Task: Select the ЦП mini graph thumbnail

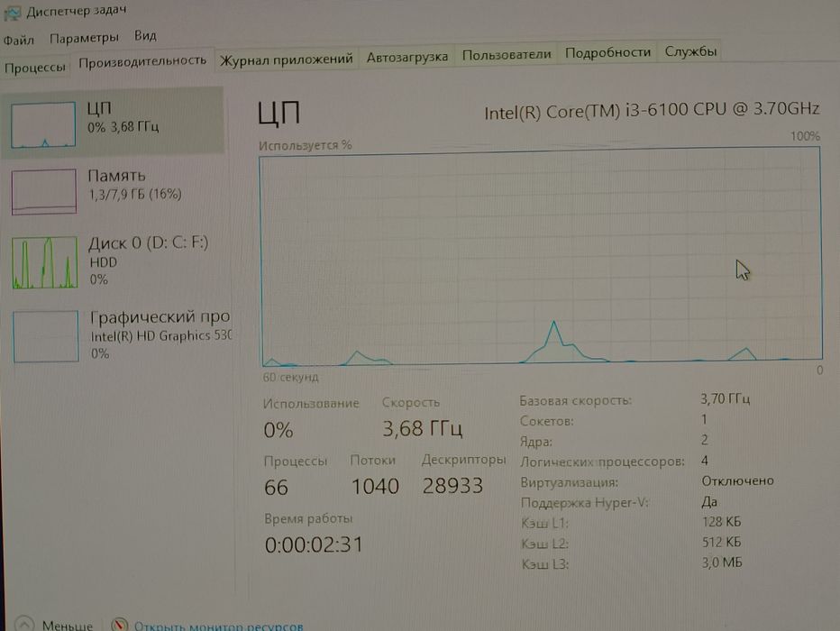Action: (43, 124)
